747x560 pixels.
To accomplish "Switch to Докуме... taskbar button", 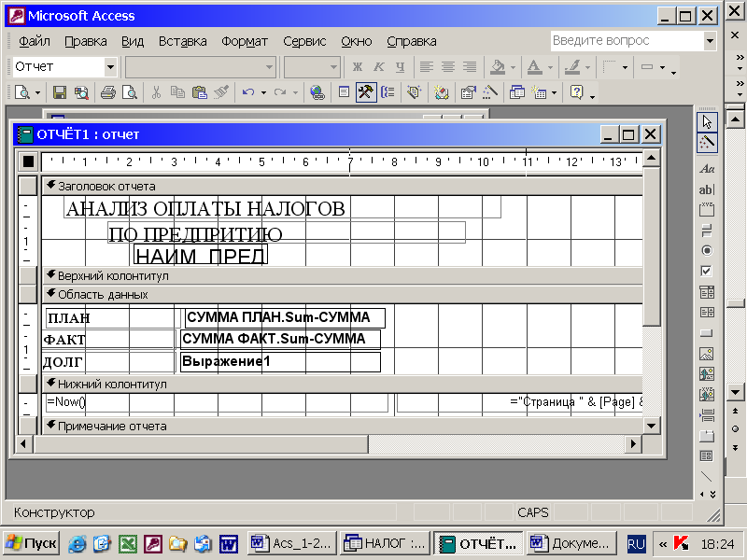I will [571, 543].
